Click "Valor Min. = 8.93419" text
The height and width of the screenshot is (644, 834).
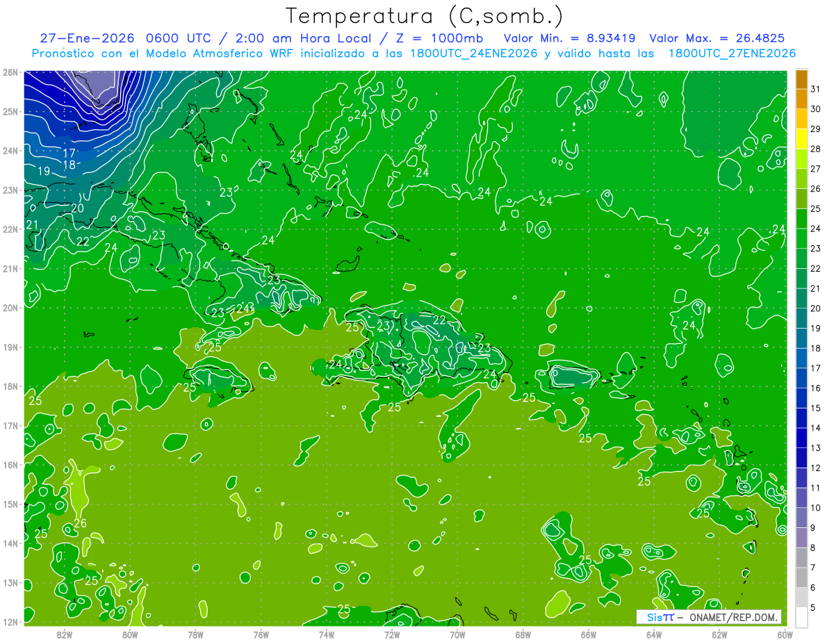click(569, 38)
